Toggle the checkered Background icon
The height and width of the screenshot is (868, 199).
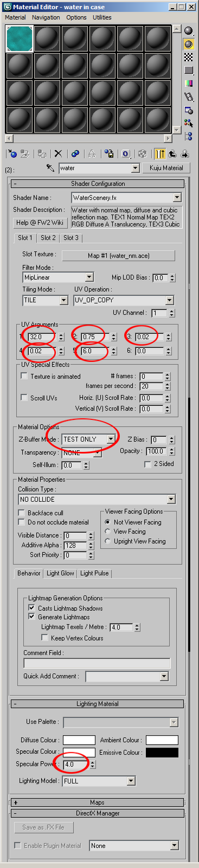coord(188,57)
